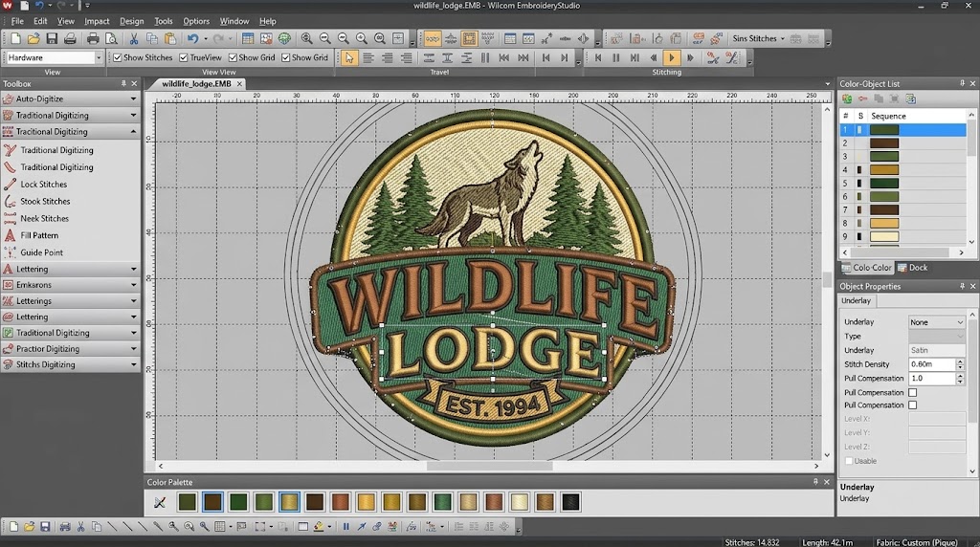Screen dimensions: 980x547
Task: Enable the first Pull Compensation checkbox
Action: tap(912, 393)
